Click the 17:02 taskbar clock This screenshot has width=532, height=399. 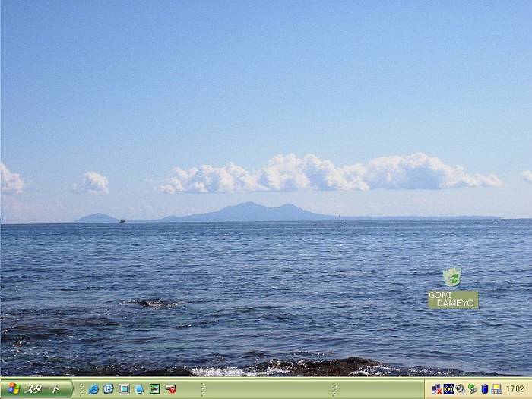515,388
